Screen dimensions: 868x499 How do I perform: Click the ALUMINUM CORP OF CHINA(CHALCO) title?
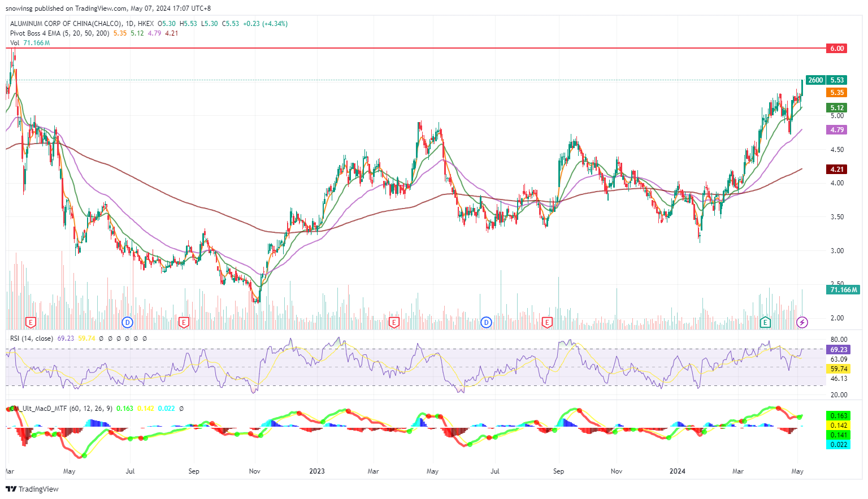[x=66, y=24]
